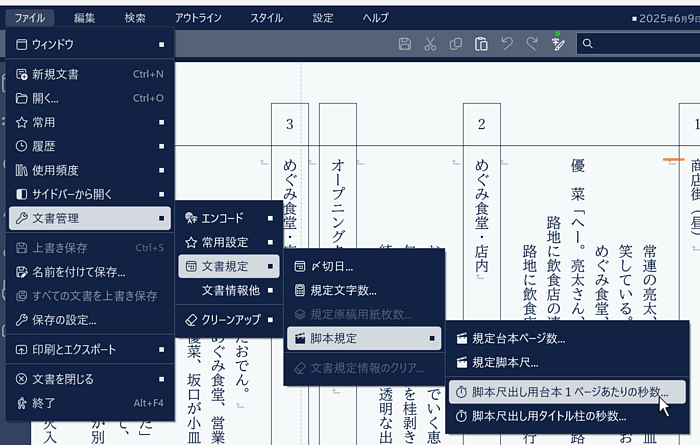The width and height of the screenshot is (700, 445).
Task: Select the 文書規定 submenu item
Action: pyautogui.click(x=229, y=266)
